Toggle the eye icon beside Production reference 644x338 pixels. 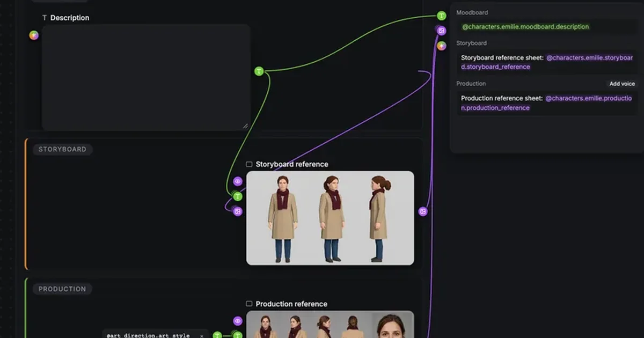[x=238, y=321]
